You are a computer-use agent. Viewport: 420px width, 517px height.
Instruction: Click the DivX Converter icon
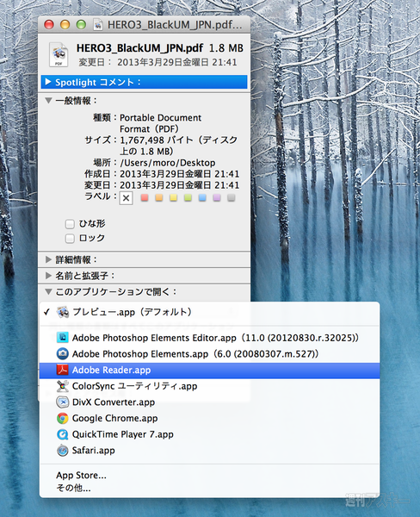pos(63,402)
